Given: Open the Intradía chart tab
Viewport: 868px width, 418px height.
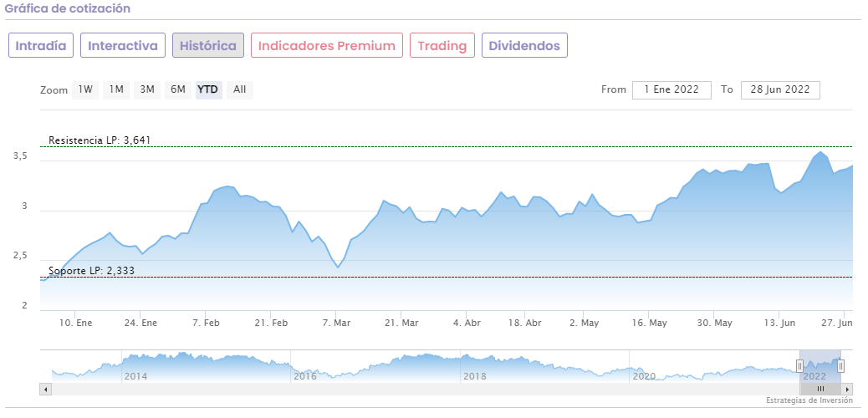Looking at the screenshot, I should click(x=41, y=46).
